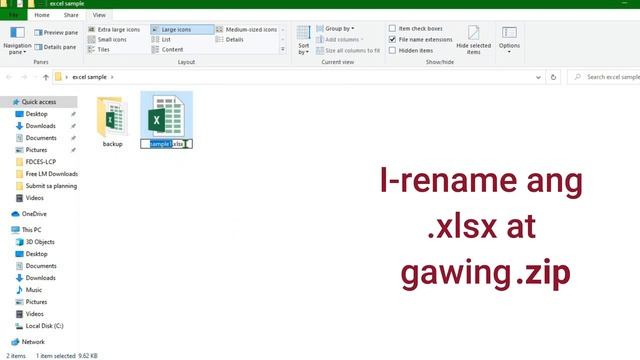This screenshot has width=640, height=360.
Task: Open the Group by dropdown
Action: (335, 29)
